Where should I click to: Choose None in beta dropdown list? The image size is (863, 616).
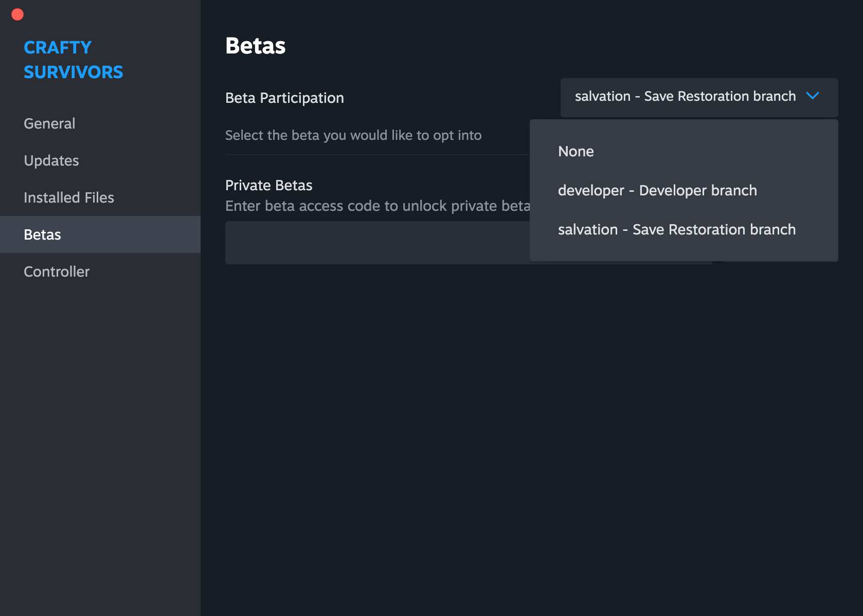click(x=684, y=151)
